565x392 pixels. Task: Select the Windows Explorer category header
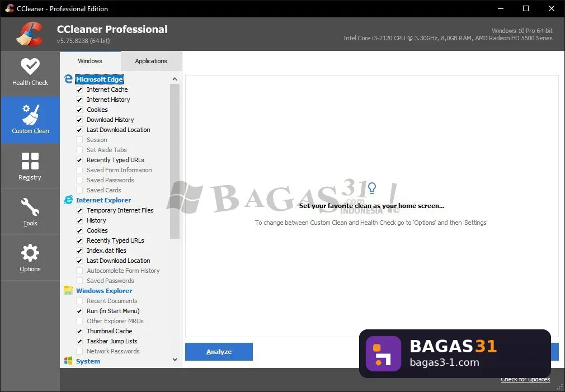(x=104, y=291)
